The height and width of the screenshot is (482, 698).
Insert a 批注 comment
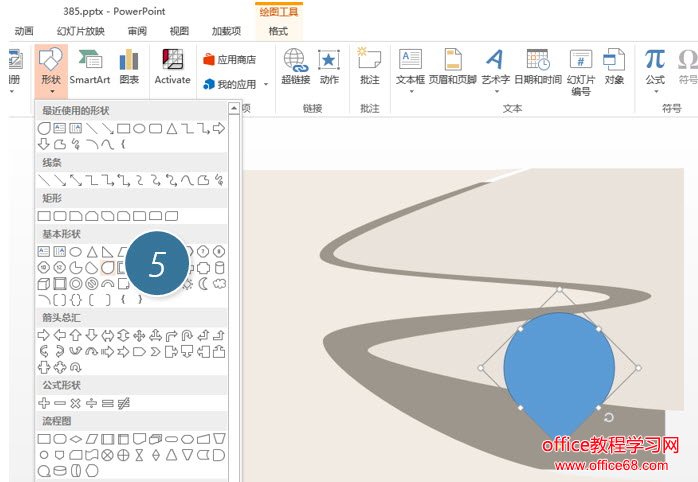click(369, 66)
